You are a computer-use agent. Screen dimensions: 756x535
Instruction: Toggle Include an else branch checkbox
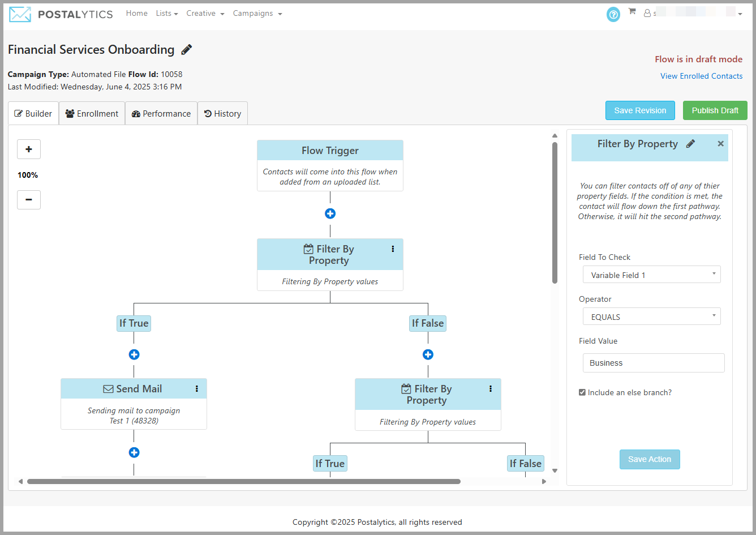582,392
